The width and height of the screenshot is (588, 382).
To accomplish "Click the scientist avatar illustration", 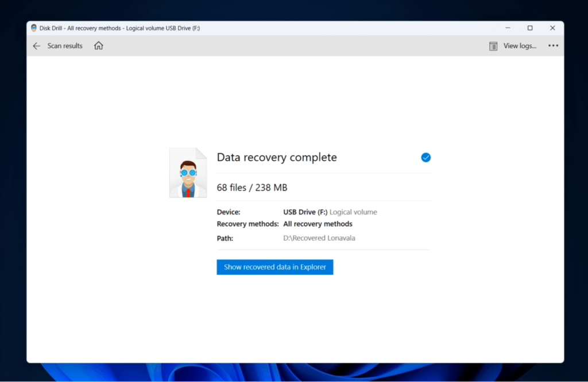I will [x=188, y=172].
